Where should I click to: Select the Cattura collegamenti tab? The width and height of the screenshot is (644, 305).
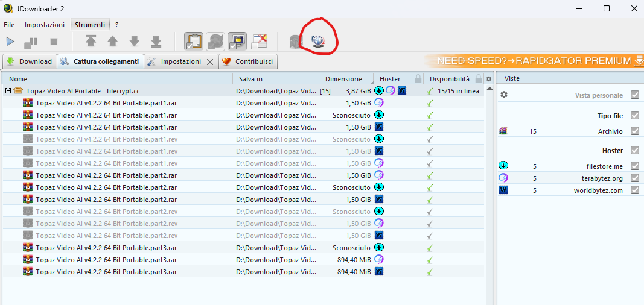100,61
